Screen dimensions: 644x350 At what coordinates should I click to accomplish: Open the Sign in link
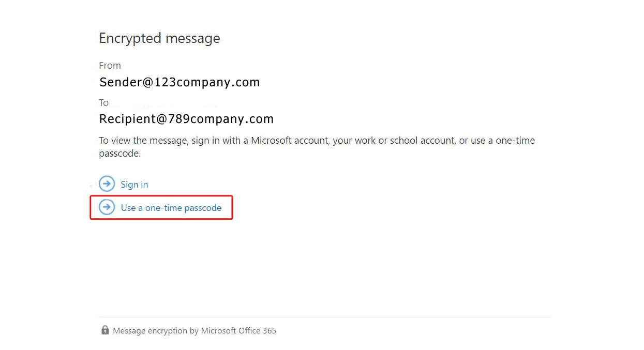point(134,185)
